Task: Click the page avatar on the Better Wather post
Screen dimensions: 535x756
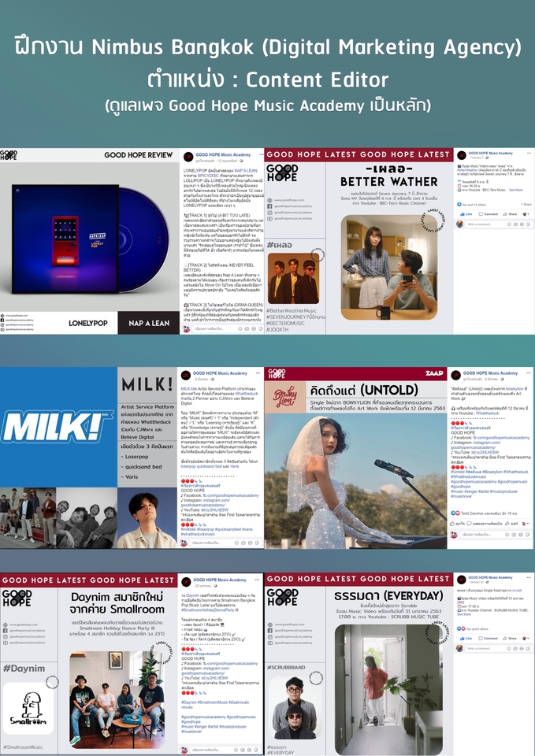Action: [x=462, y=155]
